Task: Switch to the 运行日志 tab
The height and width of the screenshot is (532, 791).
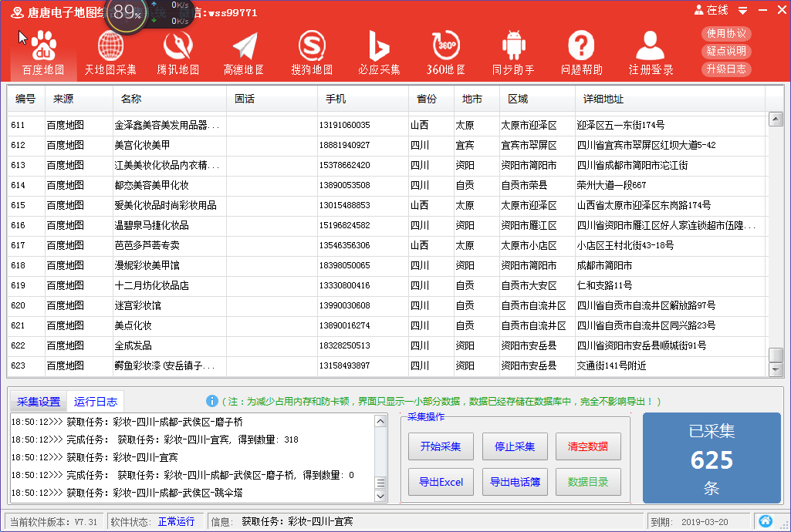Action: [x=96, y=402]
